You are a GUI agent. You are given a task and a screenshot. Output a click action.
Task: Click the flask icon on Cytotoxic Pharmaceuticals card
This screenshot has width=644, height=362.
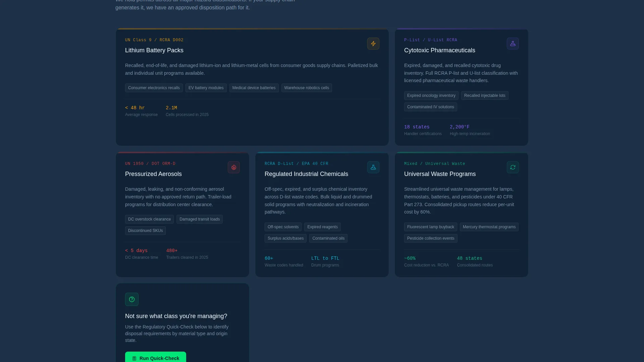(513, 44)
